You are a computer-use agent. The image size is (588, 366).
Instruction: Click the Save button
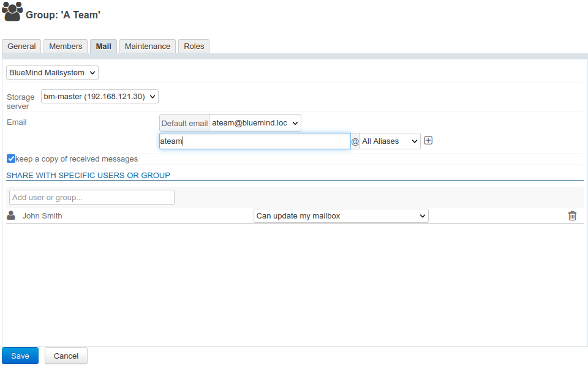(20, 356)
